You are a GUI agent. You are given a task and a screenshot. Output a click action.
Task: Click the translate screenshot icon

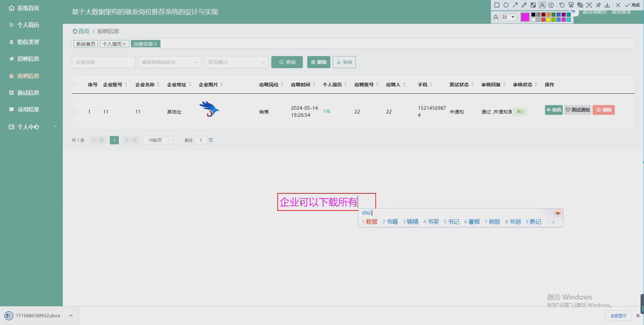580,5
